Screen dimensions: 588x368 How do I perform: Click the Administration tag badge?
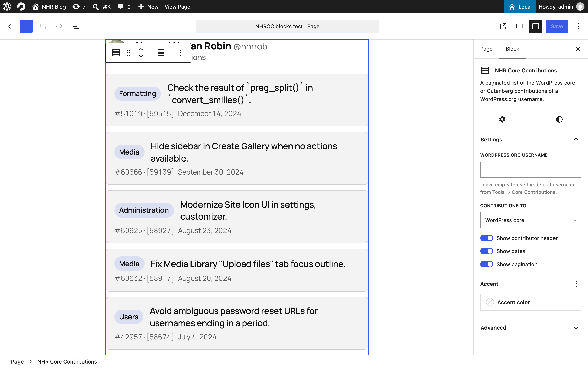click(144, 210)
